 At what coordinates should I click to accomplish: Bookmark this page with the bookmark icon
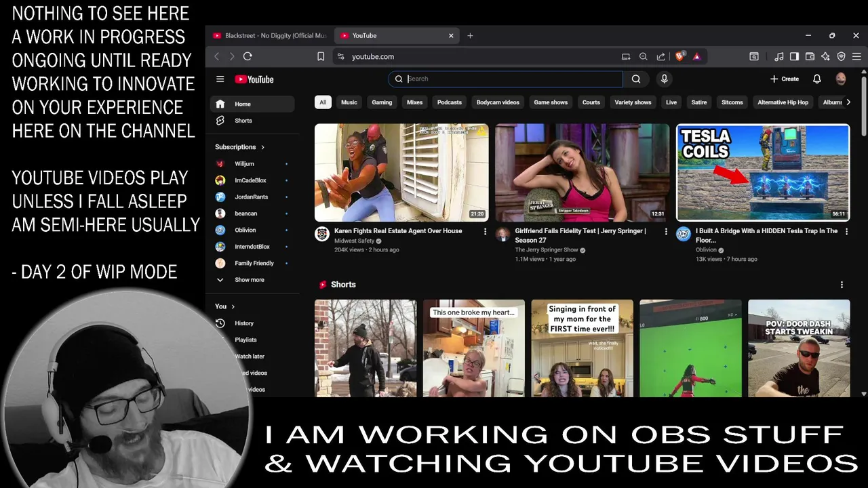[321, 56]
